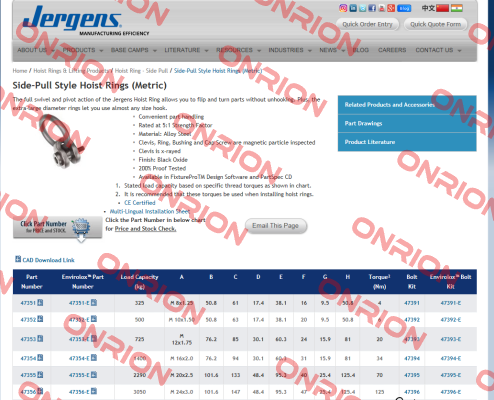Click CAD icon next to part 47354

click(40, 358)
